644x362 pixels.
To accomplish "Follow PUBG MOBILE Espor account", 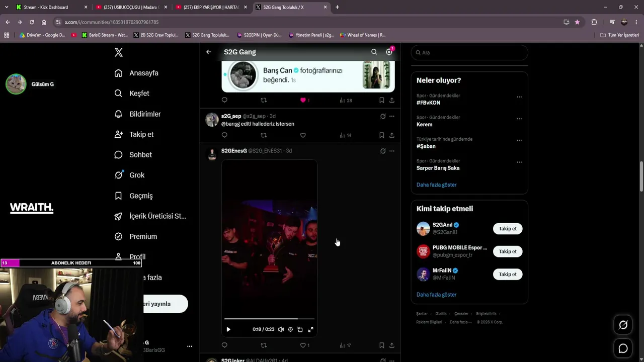I will click(x=508, y=251).
